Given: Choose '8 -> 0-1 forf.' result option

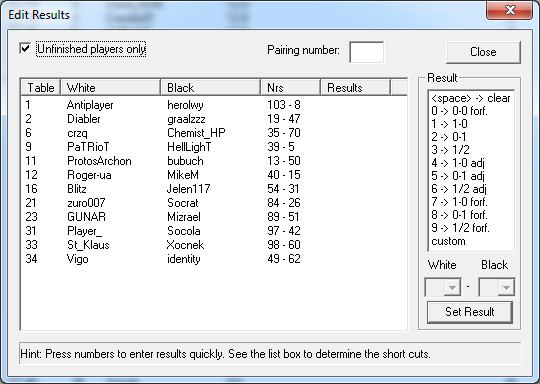Looking at the screenshot, I should [471, 215].
